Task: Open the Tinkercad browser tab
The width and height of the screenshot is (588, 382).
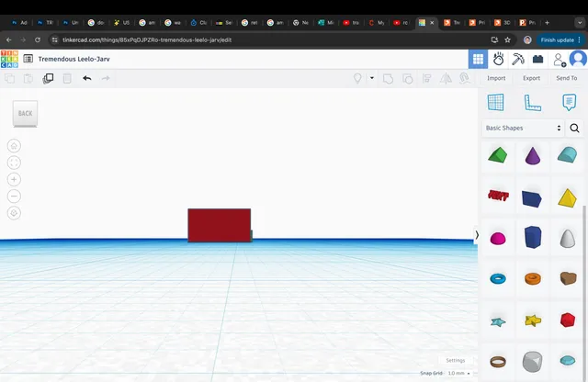Action: [426, 23]
